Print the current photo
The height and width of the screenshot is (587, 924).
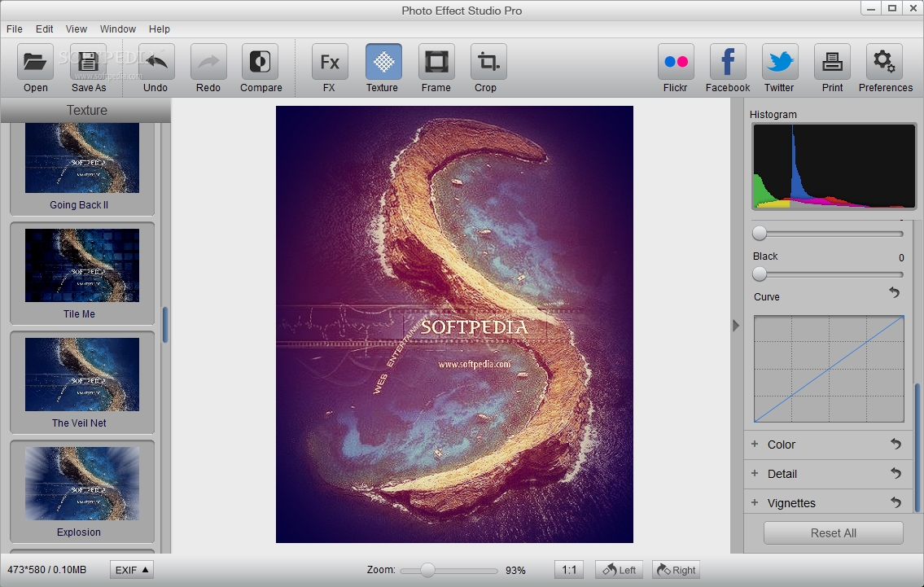[x=832, y=63]
